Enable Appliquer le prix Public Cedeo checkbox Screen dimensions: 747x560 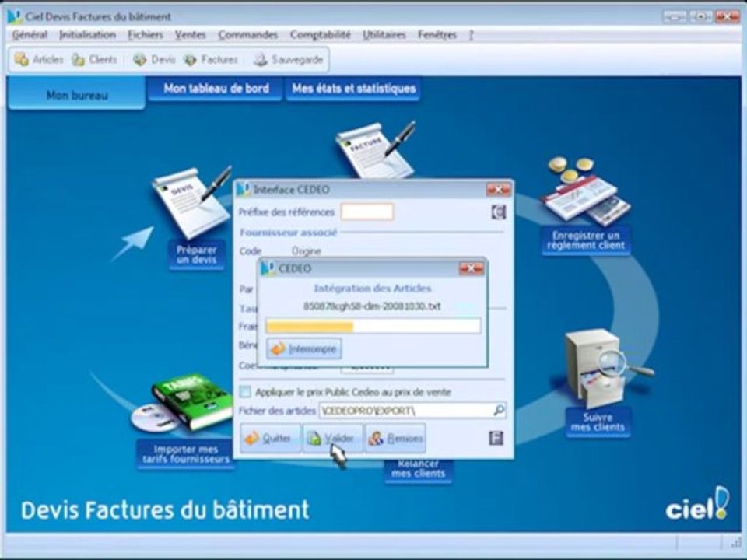click(245, 392)
